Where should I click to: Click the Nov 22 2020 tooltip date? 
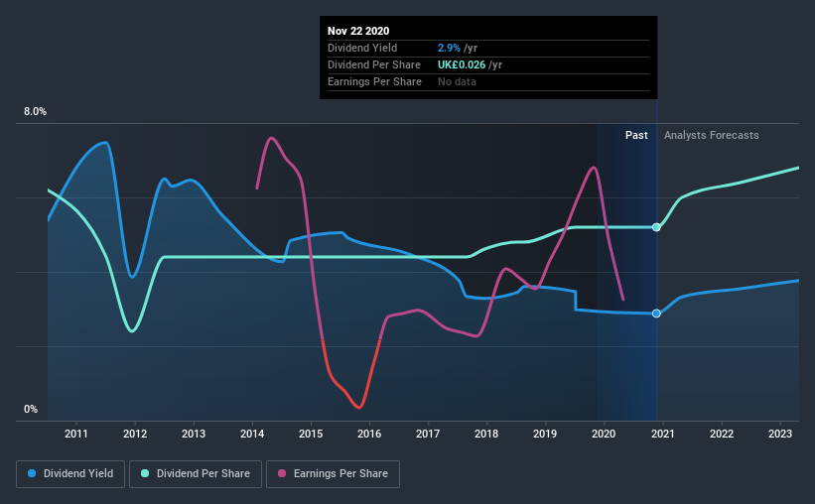coord(358,31)
